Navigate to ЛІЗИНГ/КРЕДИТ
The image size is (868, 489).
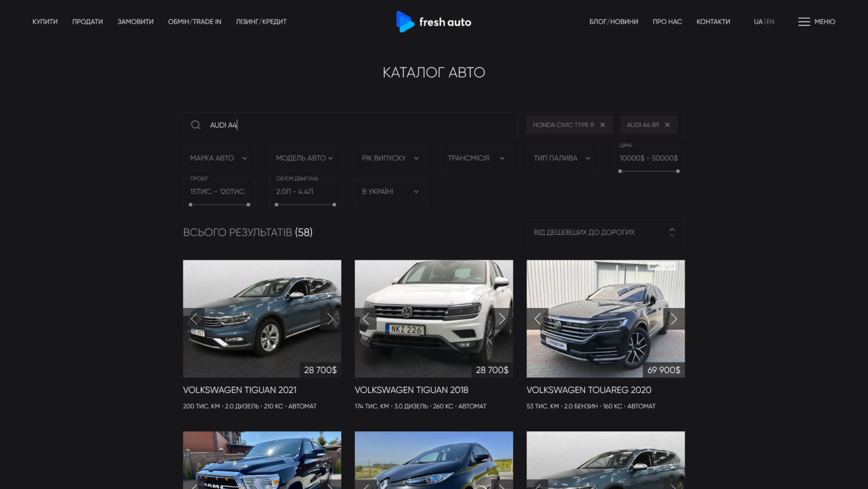point(261,22)
